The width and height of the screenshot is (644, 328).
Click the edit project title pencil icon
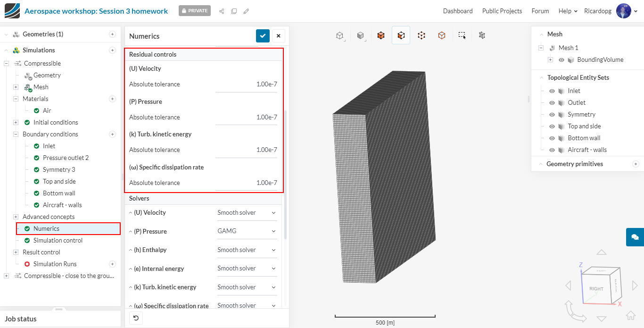[246, 11]
